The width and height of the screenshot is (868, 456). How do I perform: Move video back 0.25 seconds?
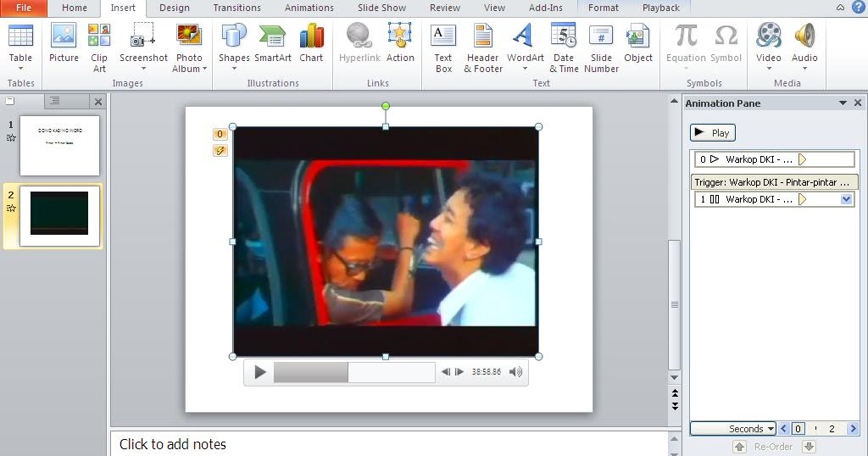(446, 372)
